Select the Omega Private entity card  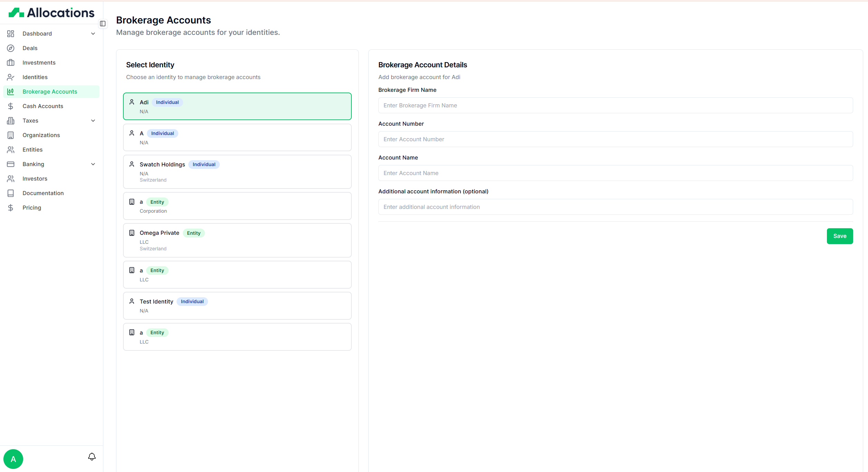237,240
